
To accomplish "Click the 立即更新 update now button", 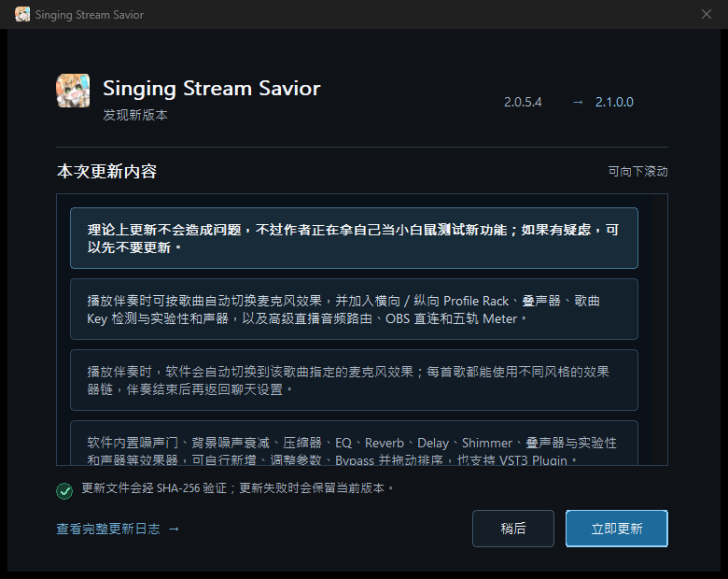I will (x=617, y=529).
